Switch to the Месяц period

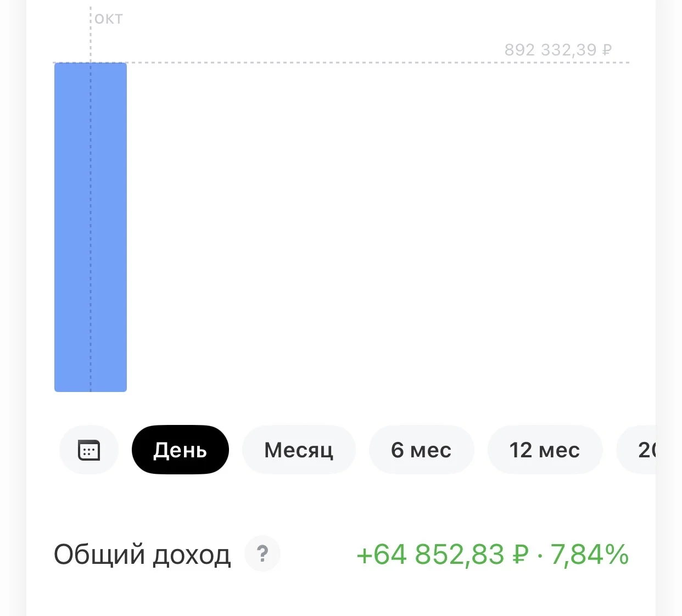[x=299, y=450]
